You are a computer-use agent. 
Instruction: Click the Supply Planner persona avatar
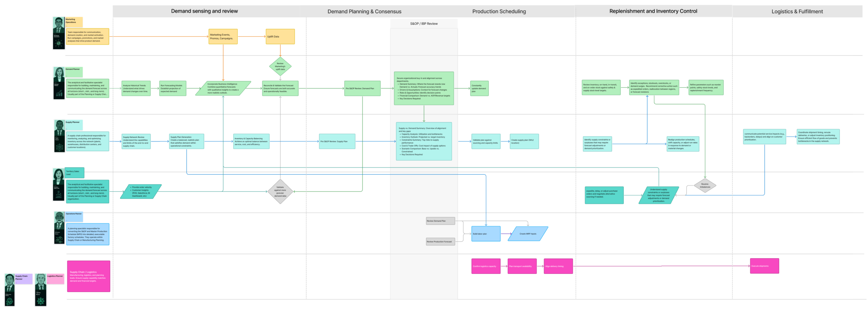[x=59, y=136]
